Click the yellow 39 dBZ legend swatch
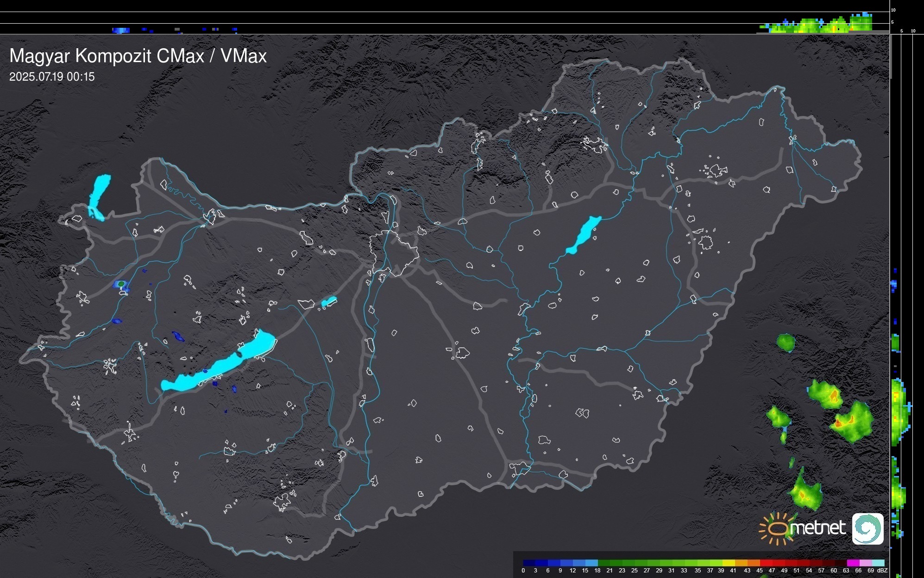The image size is (924, 578). [x=729, y=563]
